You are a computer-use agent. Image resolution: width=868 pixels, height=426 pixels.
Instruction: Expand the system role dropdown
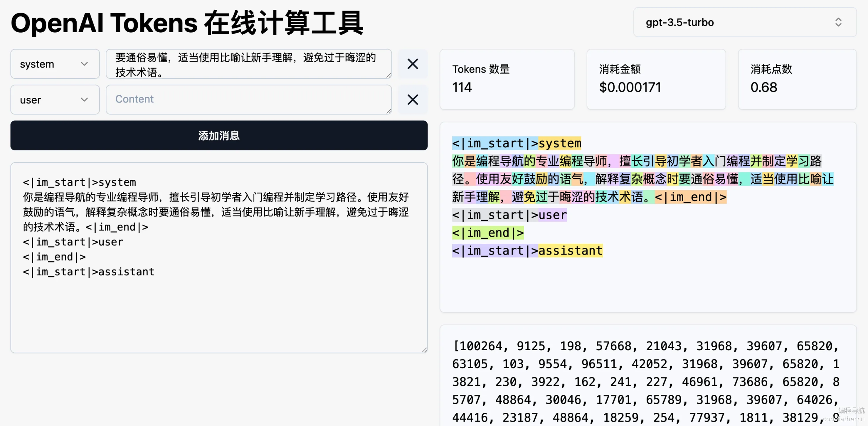coord(55,64)
